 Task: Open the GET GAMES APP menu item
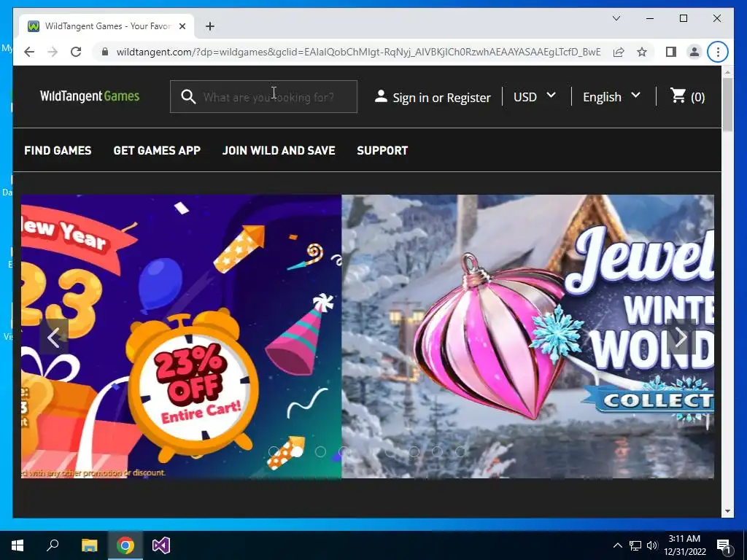(157, 150)
